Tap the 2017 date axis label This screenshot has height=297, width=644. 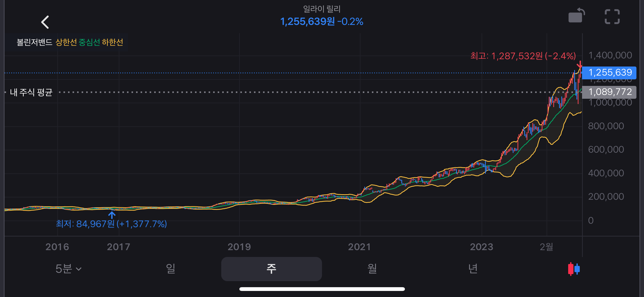118,247
